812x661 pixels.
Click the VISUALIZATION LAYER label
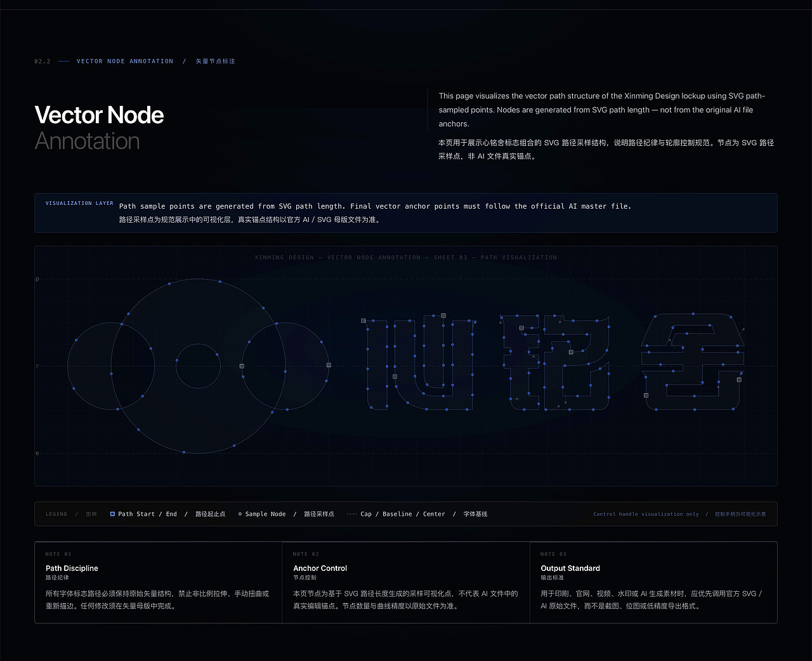[x=79, y=204]
